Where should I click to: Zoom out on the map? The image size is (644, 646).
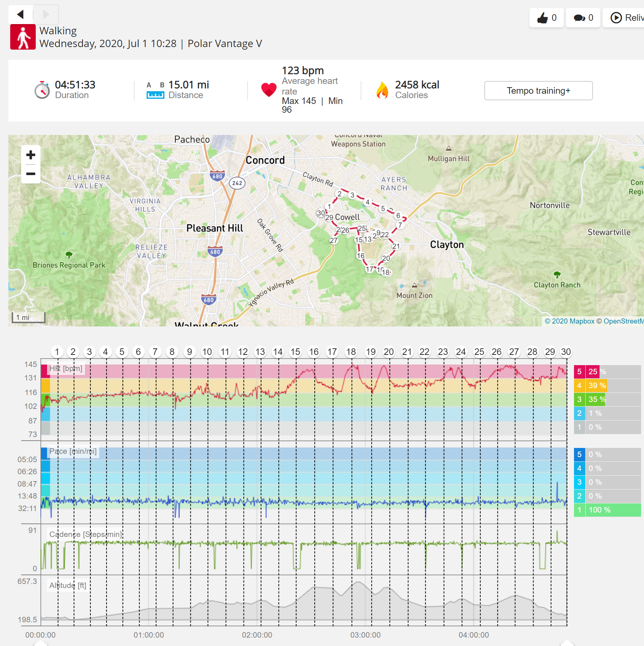click(x=31, y=174)
